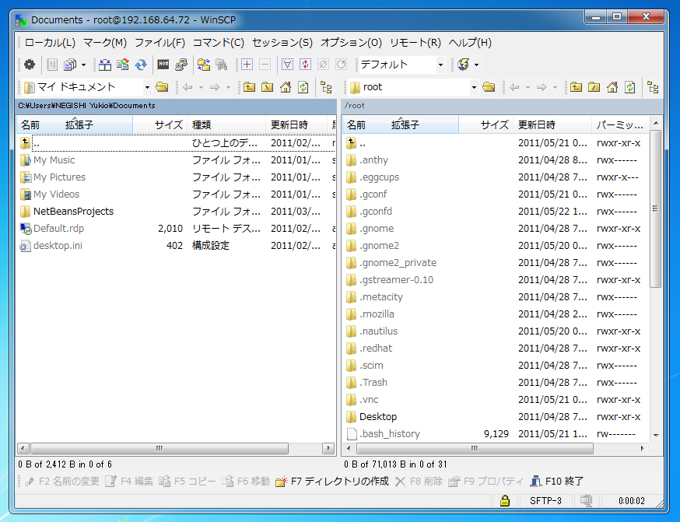Sort remote panel by パーミッ... column
This screenshot has width=680, height=522.
(x=620, y=125)
